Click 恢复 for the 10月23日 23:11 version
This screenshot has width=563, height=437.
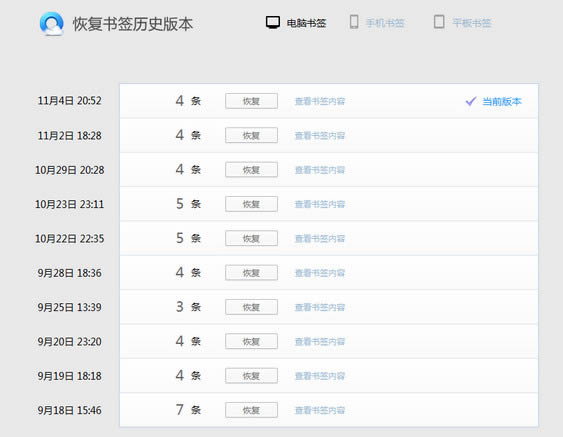pos(251,204)
